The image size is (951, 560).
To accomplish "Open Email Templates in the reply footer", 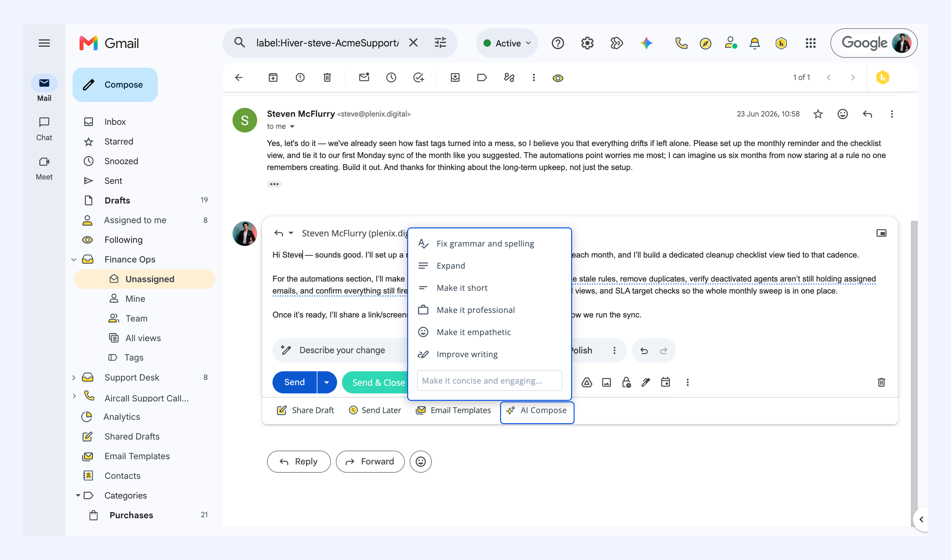I will coord(453,411).
